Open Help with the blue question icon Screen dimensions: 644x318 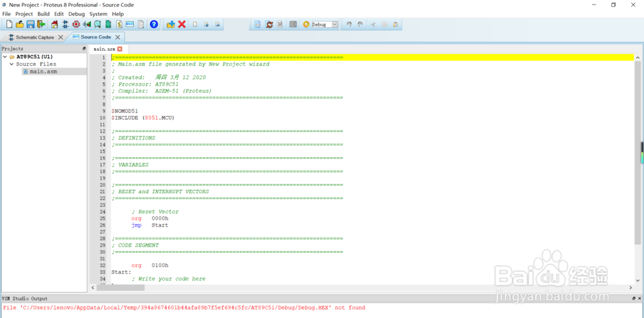point(154,24)
